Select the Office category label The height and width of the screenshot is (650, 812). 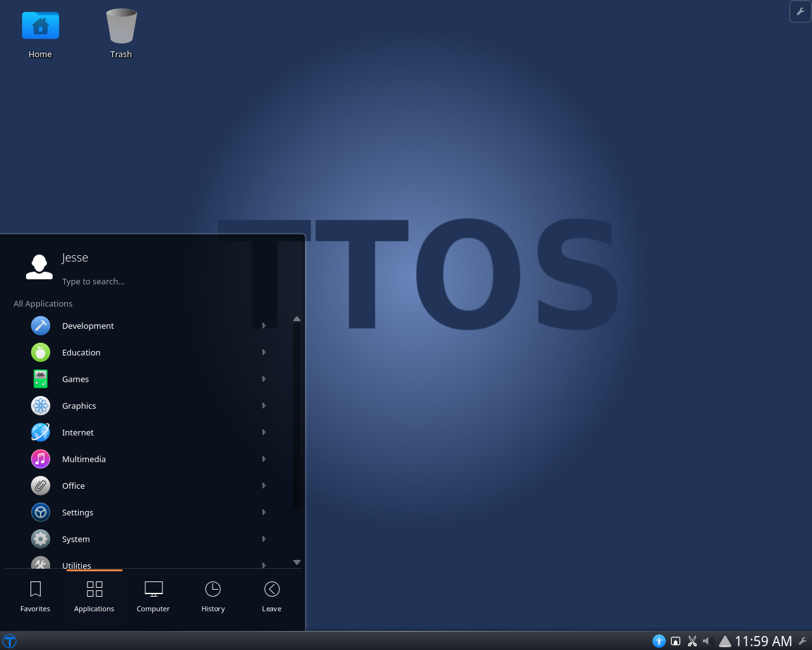(x=74, y=486)
